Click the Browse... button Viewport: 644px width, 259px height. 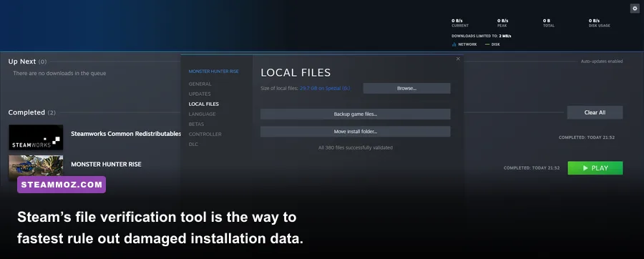[x=406, y=88]
